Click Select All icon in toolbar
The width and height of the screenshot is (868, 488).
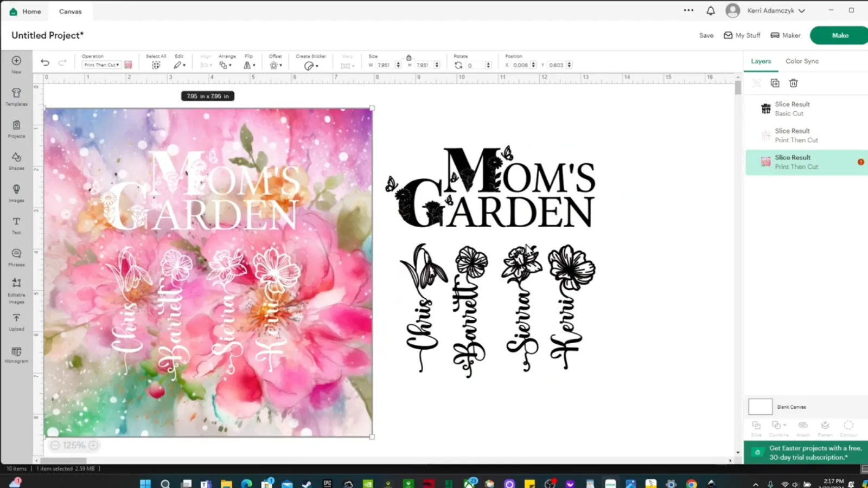coord(156,65)
